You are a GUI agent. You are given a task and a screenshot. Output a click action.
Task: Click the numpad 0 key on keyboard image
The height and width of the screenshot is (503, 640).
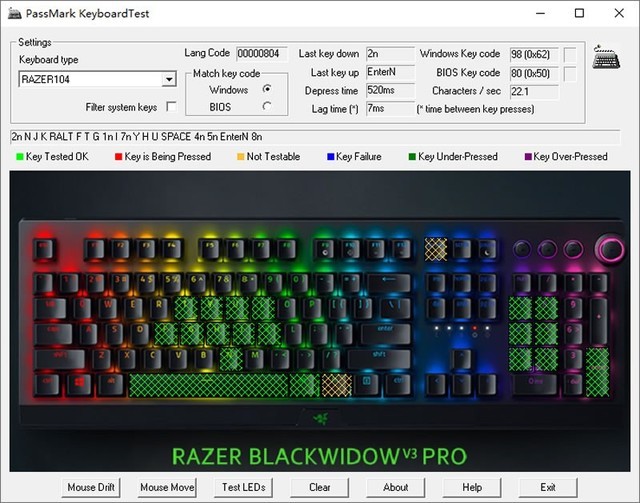pos(535,384)
